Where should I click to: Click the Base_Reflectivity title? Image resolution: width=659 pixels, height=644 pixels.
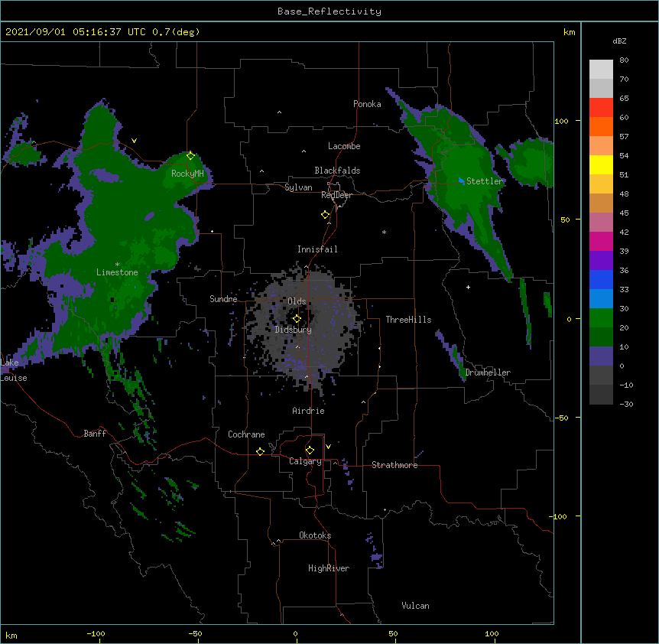[329, 11]
